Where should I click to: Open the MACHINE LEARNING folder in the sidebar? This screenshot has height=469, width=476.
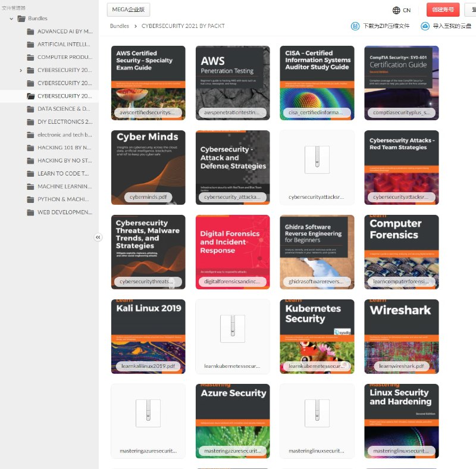click(x=64, y=186)
